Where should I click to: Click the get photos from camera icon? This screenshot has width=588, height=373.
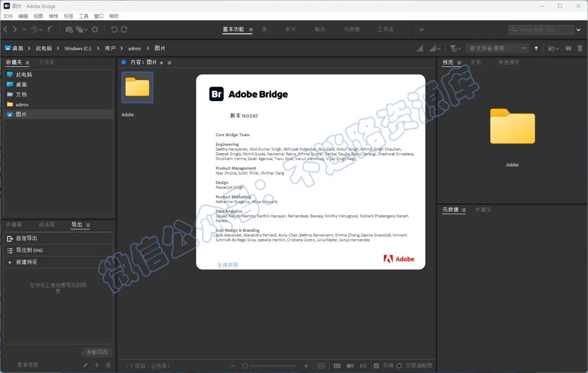pyautogui.click(x=69, y=29)
